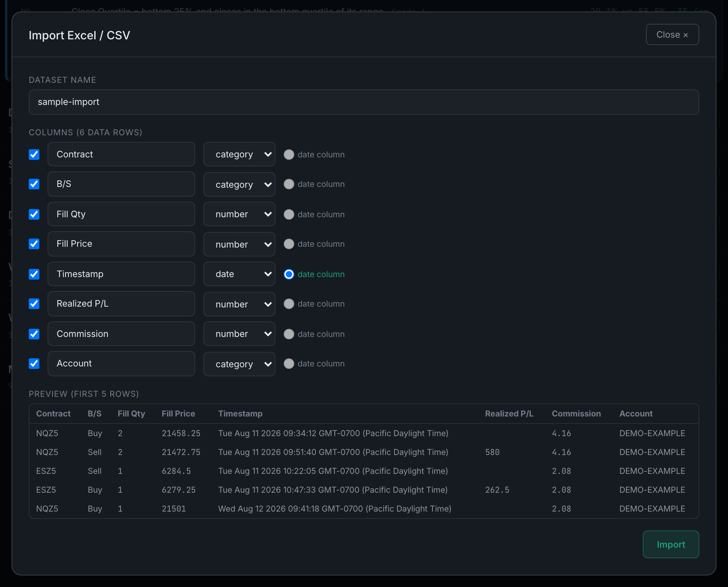Screen dimensions: 728x587
Task: Click the Timestamp header in the preview table
Action: tap(240, 414)
